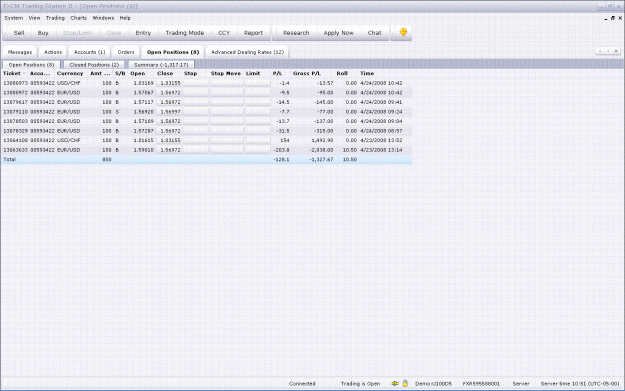Open the Closed Positions (2) sub-tab
Viewport: 625px width, 391px height.
[94, 65]
